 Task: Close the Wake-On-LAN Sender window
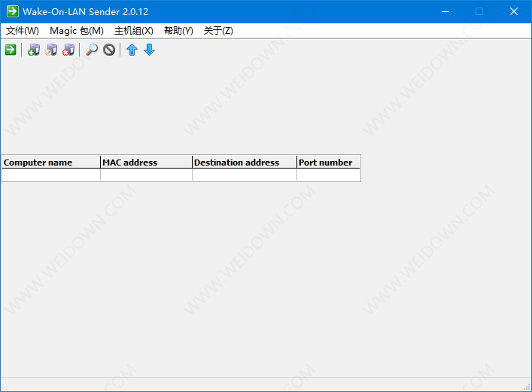[x=514, y=11]
